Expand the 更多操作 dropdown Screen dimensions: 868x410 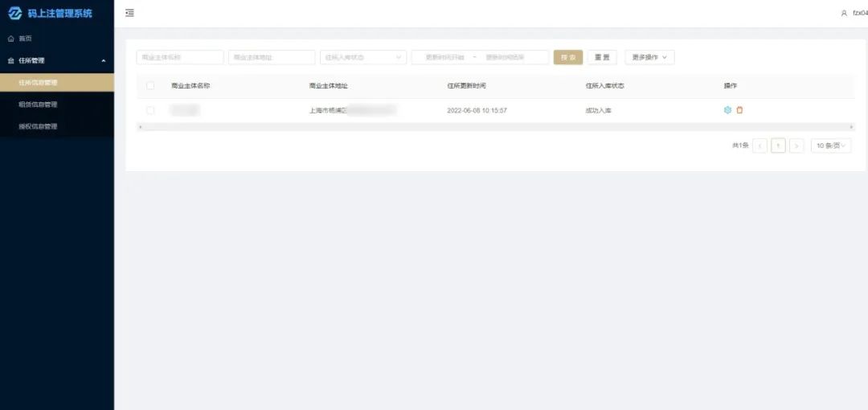[x=649, y=58]
